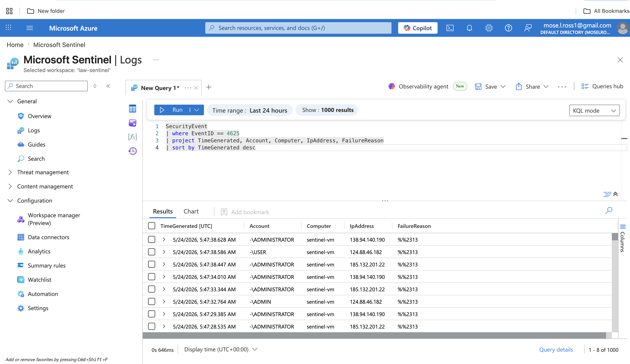The width and height of the screenshot is (630, 364).
Task: Close the New Query 1 tab
Action: (x=196, y=88)
